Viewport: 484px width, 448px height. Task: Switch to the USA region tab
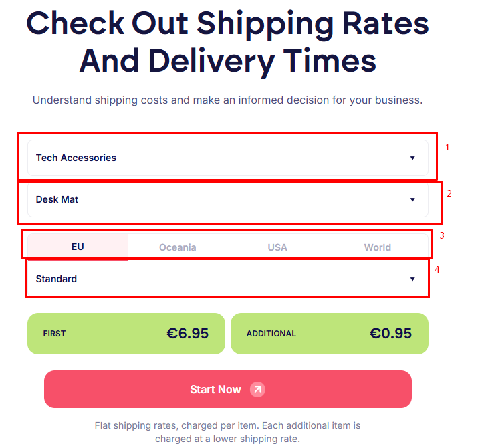[277, 247]
